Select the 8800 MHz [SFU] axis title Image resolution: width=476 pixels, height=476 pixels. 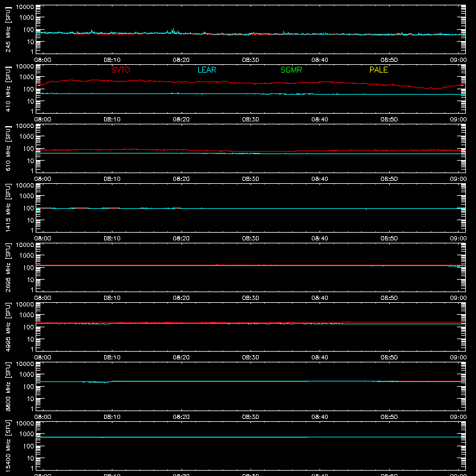(8, 386)
